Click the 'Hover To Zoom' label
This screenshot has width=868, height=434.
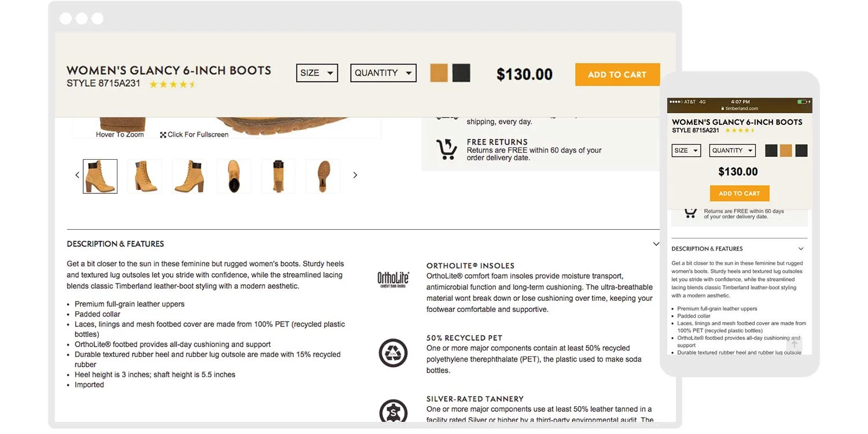point(120,135)
